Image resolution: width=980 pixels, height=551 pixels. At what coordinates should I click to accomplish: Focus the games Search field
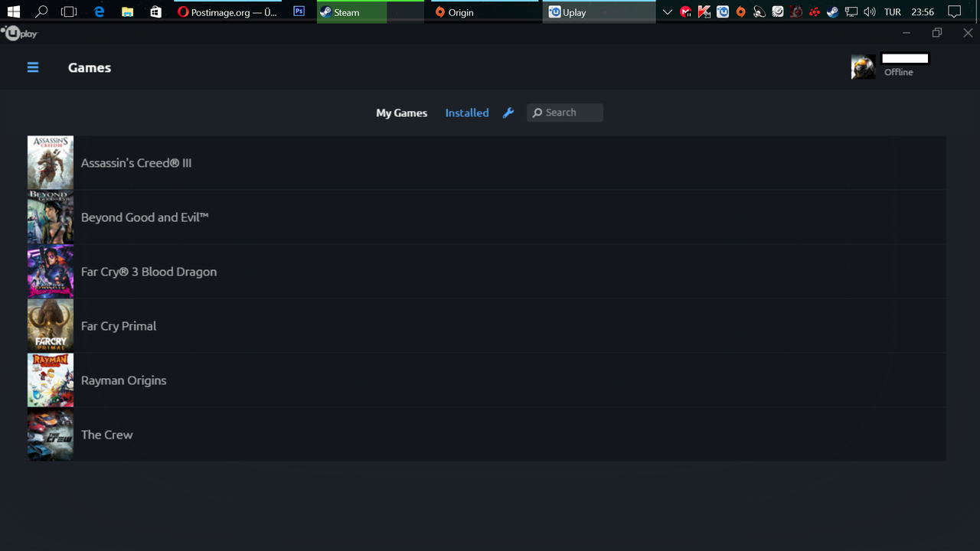coord(565,112)
